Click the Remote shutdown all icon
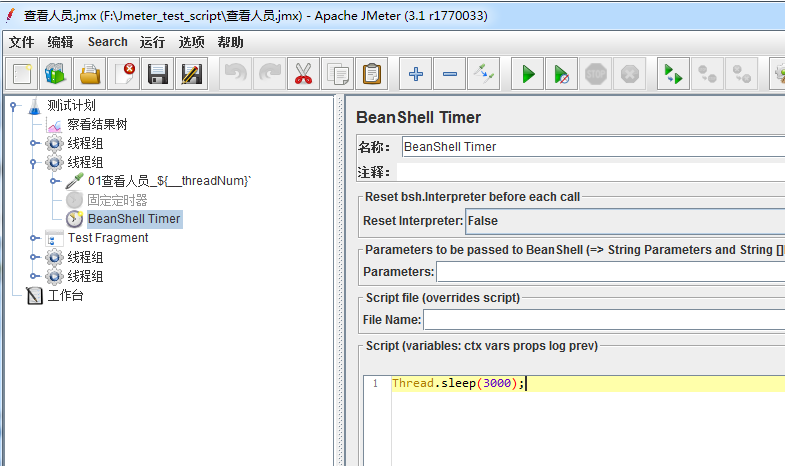The width and height of the screenshot is (785, 466). click(x=741, y=74)
